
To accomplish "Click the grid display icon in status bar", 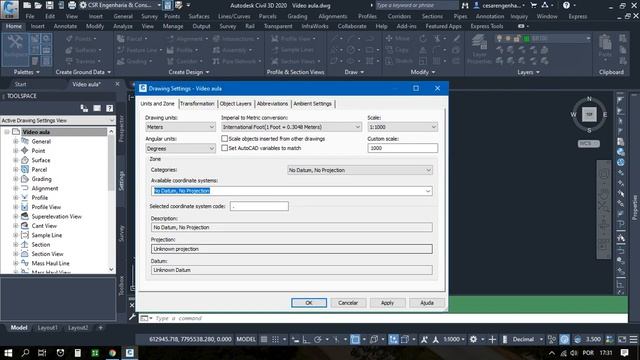I will [x=264, y=339].
